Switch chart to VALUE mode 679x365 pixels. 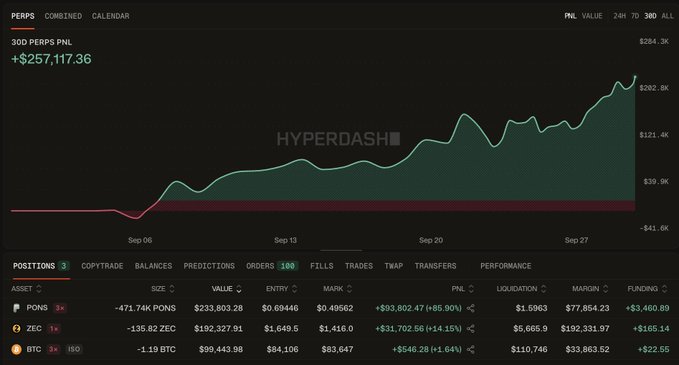592,16
